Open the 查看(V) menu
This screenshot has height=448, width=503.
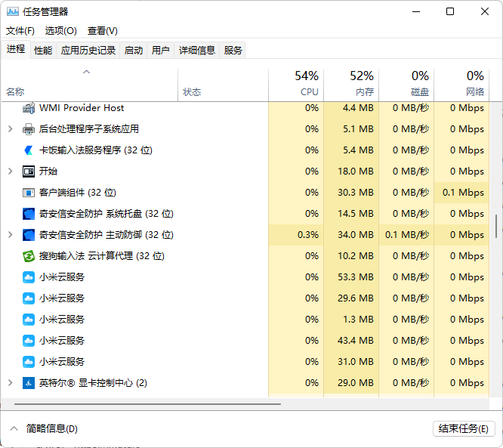pos(102,31)
